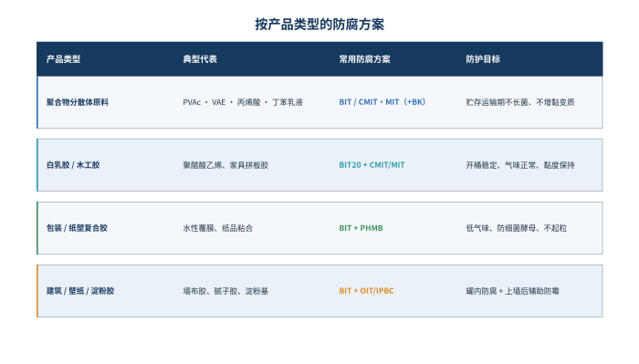Click the title 按产品类型的防腐方案
The height and width of the screenshot is (364, 639).
pyautogui.click(x=319, y=25)
